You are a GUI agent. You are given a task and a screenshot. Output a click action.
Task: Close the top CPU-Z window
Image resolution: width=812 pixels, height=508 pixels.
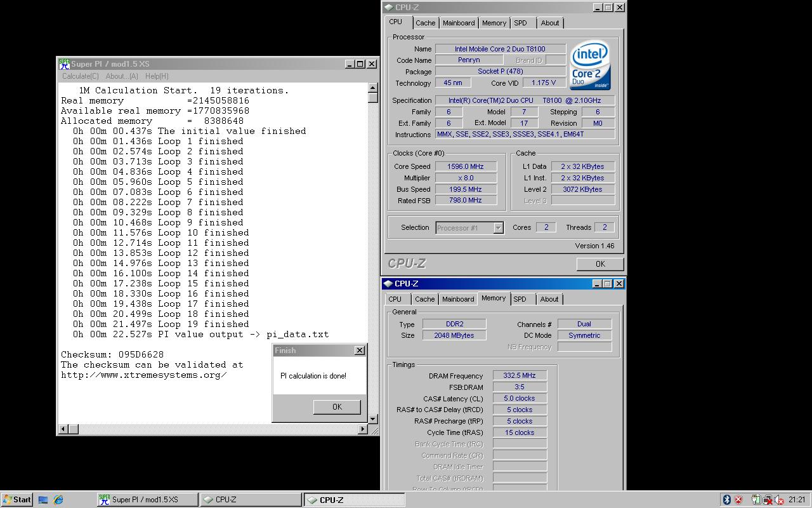(620, 8)
